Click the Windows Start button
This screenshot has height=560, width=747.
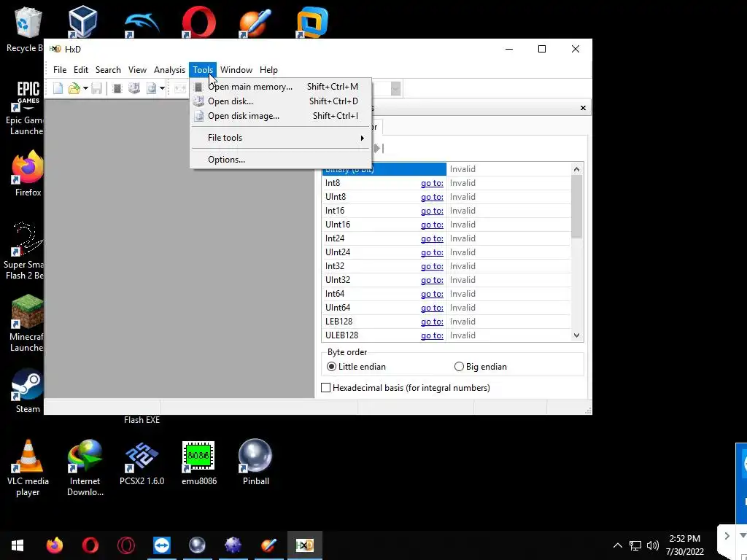pyautogui.click(x=18, y=545)
